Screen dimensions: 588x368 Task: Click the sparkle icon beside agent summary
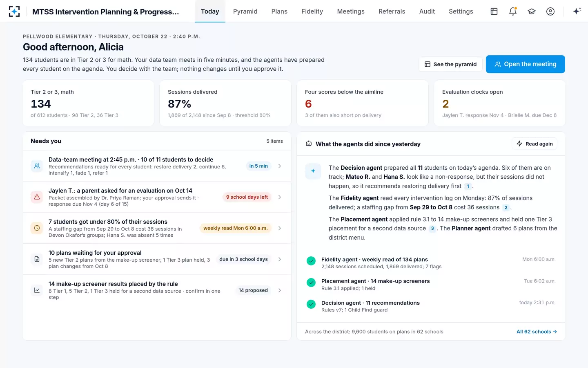313,171
